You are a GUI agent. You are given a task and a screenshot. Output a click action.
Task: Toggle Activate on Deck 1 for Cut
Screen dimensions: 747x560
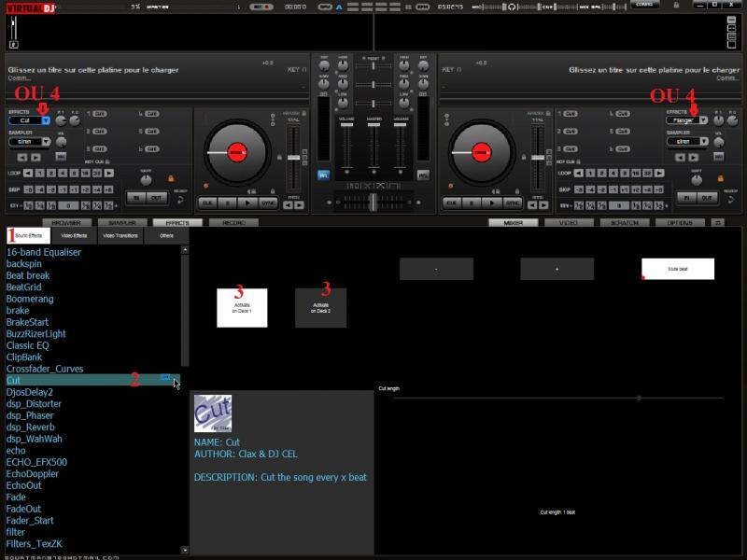tap(242, 307)
